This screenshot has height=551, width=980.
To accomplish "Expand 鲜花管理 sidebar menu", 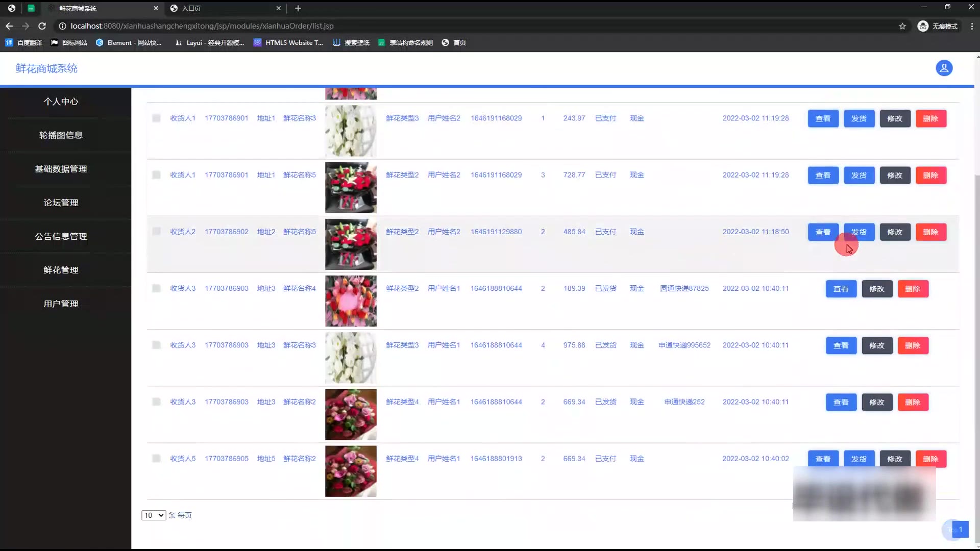I will click(61, 270).
